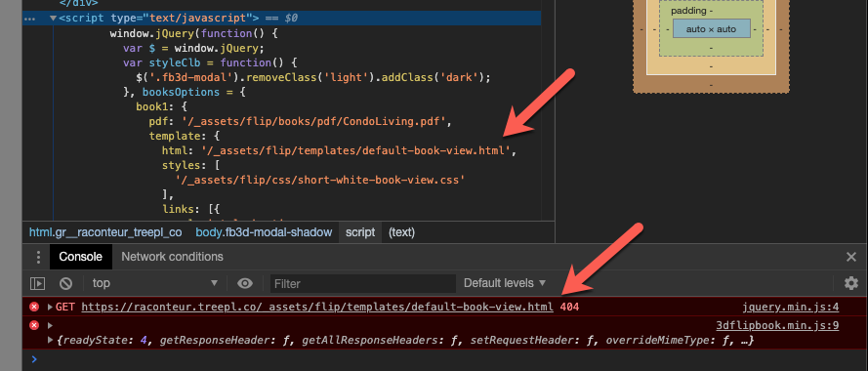This screenshot has height=371, width=868.
Task: Open the 3dflipbook.min.js:9 source link
Action: pos(777,325)
